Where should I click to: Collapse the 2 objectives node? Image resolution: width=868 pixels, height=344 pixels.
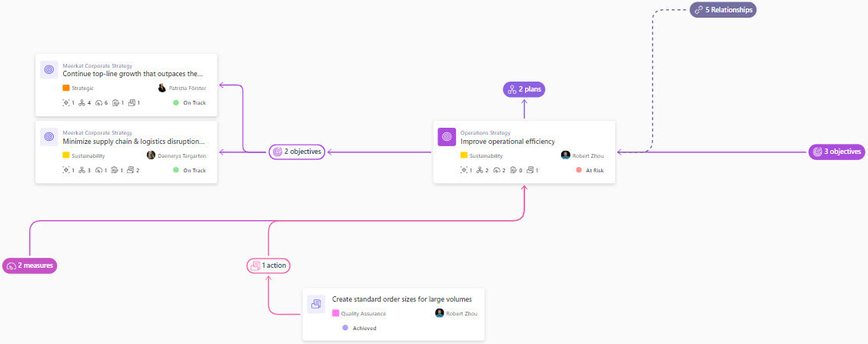tap(296, 152)
